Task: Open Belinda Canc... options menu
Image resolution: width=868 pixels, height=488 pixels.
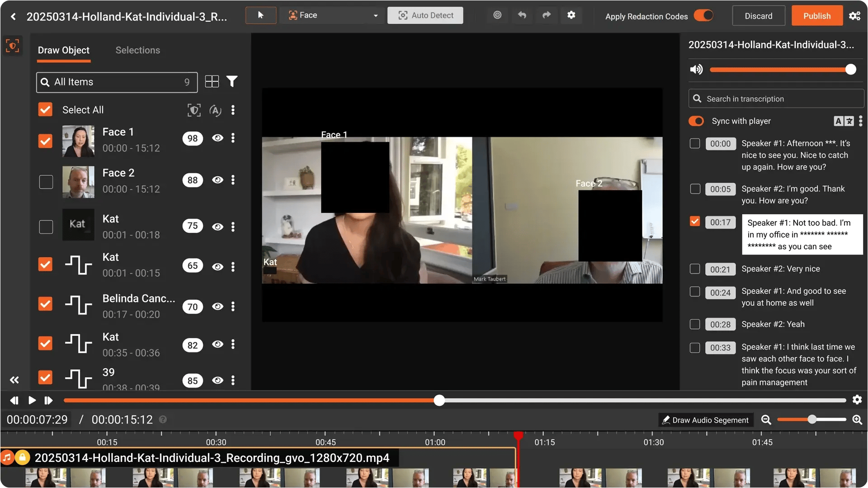Action: (233, 306)
